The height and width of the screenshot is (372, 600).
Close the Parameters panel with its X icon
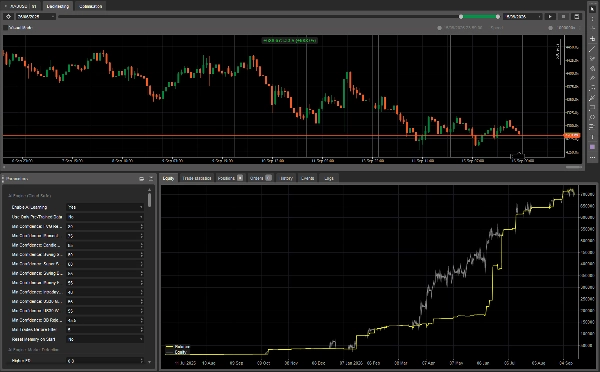coord(151,179)
